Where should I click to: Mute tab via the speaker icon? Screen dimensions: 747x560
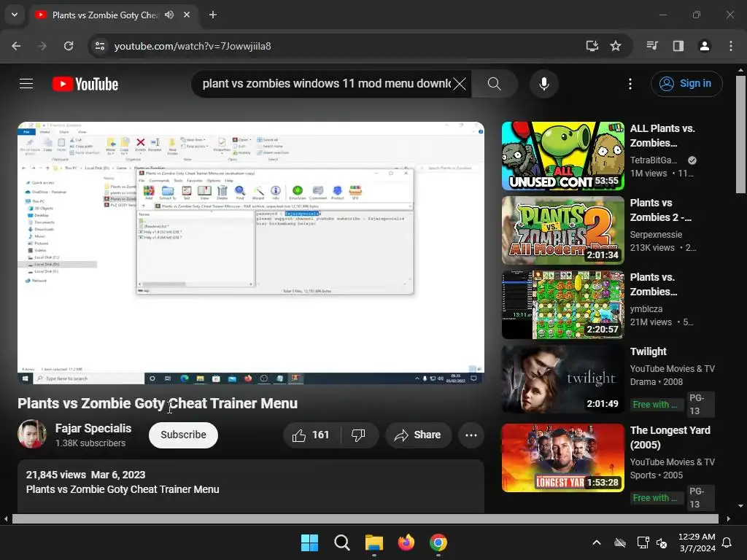click(169, 15)
